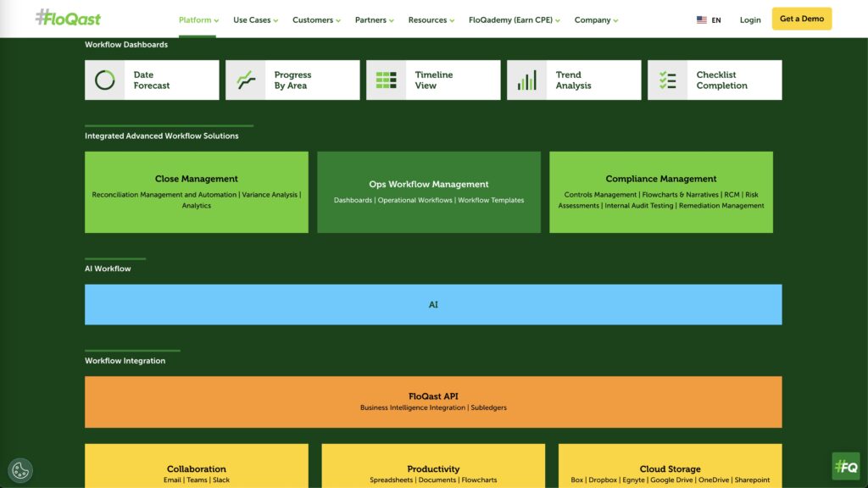Open the Customers nav item
The height and width of the screenshot is (488, 868).
[x=313, y=20]
